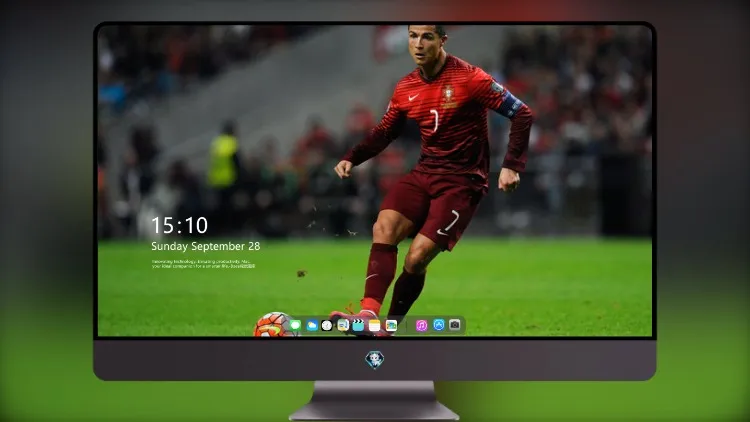The height and width of the screenshot is (422, 750).
Task: Open the yellow Notes app in the dock
Action: [375, 325]
